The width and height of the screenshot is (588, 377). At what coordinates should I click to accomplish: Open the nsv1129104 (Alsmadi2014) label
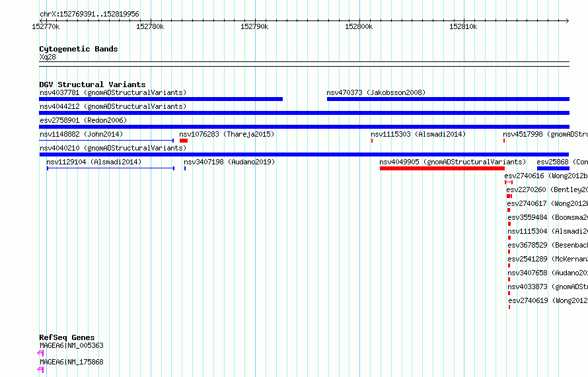pyautogui.click(x=94, y=162)
